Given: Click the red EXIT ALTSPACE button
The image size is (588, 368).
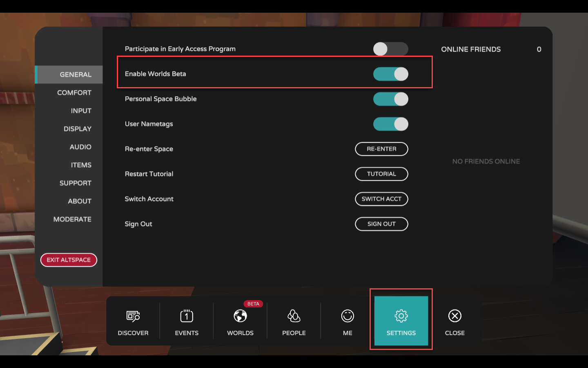Looking at the screenshot, I should click(x=69, y=260).
